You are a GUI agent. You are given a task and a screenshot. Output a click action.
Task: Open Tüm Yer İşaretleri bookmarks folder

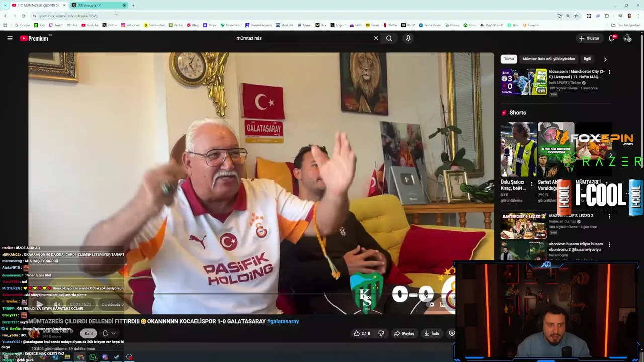pos(625,25)
